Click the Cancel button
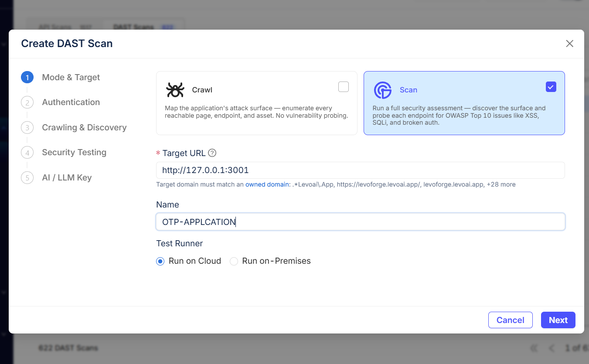Screen dimensions: 589x364 511,320
